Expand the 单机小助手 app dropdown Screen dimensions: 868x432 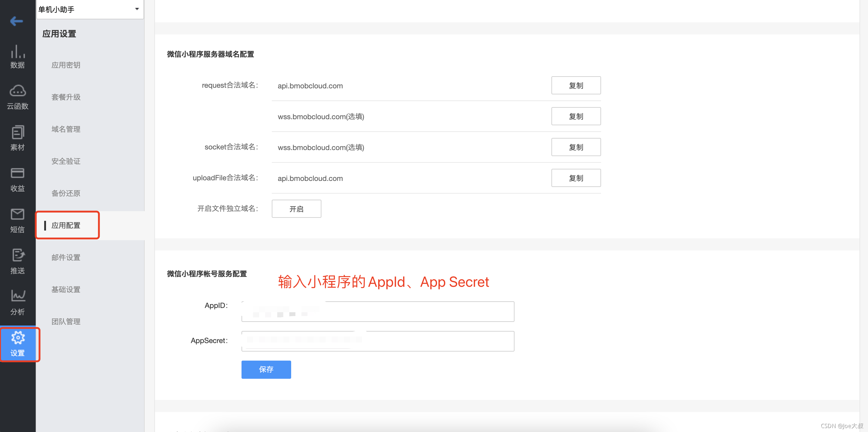(x=90, y=9)
